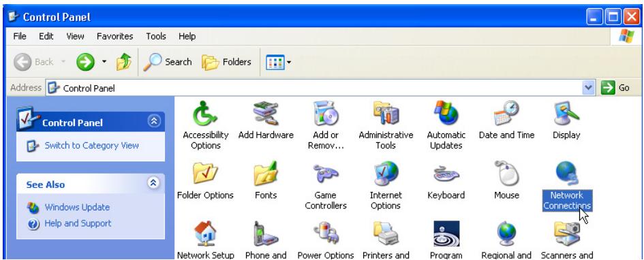Open the Fonts folder icon
The height and width of the screenshot is (260, 644).
pyautogui.click(x=266, y=174)
